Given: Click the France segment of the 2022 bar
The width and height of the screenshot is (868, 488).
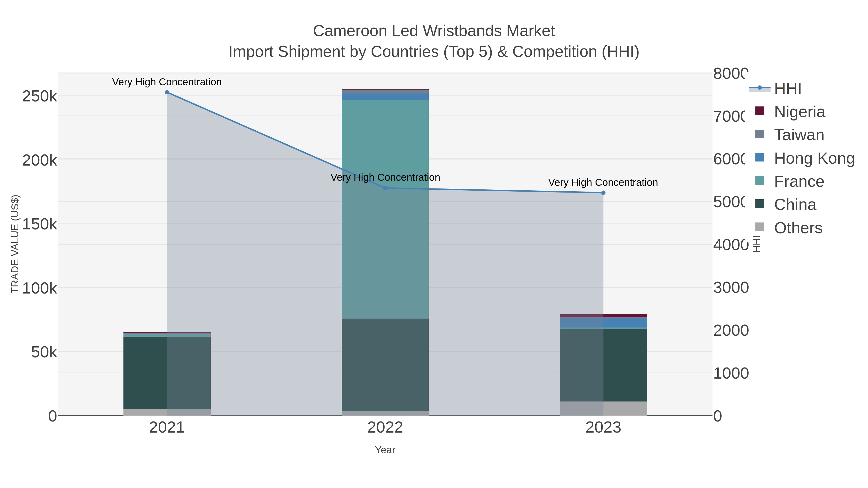Looking at the screenshot, I should pyautogui.click(x=385, y=209).
